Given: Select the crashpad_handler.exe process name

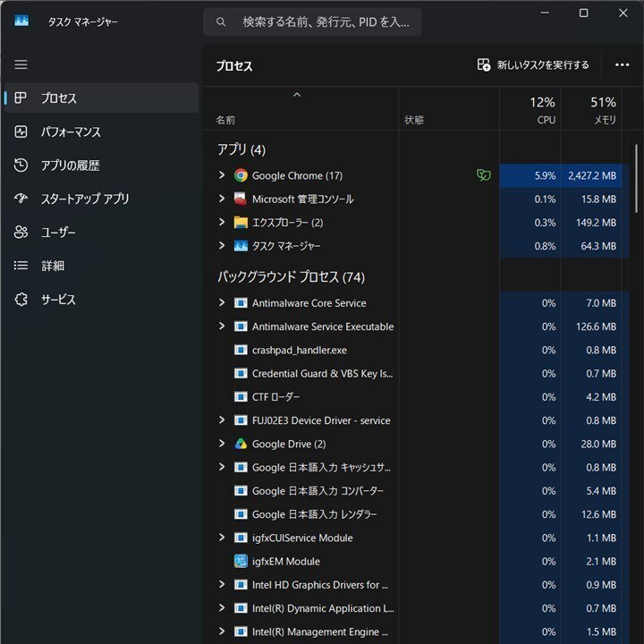Looking at the screenshot, I should point(300,350).
